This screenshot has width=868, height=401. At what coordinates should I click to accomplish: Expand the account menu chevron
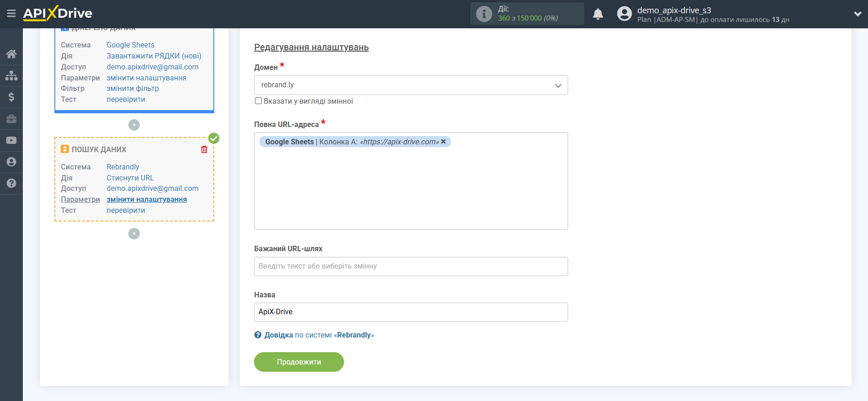857,14
